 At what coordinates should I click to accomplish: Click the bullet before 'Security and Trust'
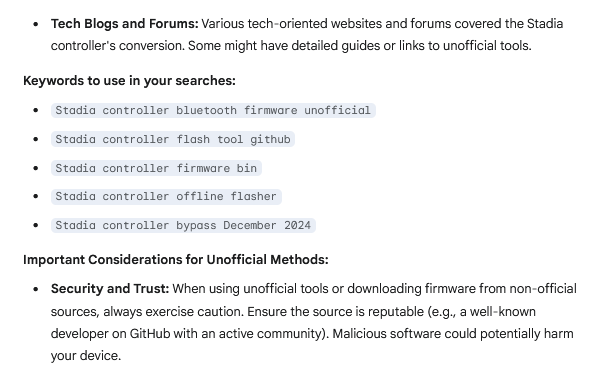point(36,289)
